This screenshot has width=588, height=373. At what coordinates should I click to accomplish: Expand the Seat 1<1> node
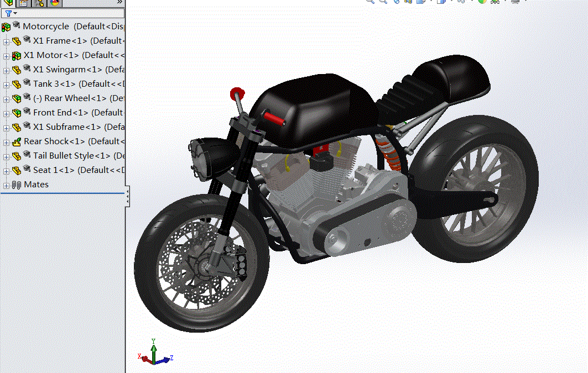6,171
